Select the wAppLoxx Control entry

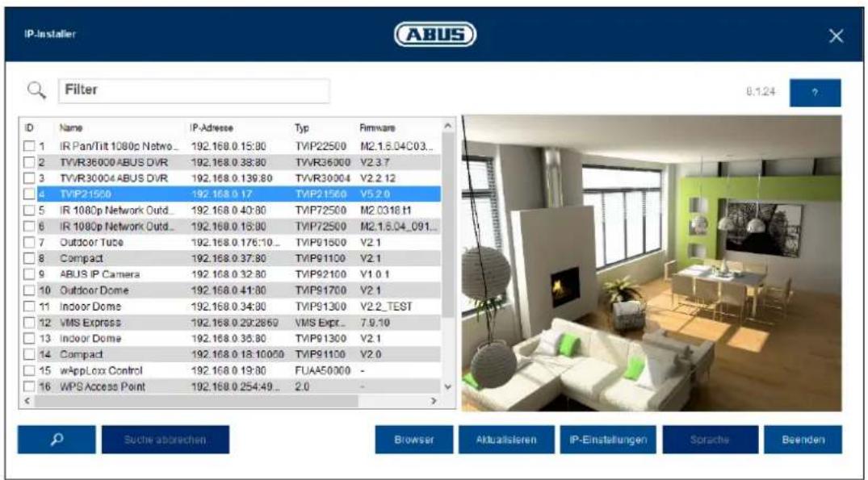pos(233,370)
